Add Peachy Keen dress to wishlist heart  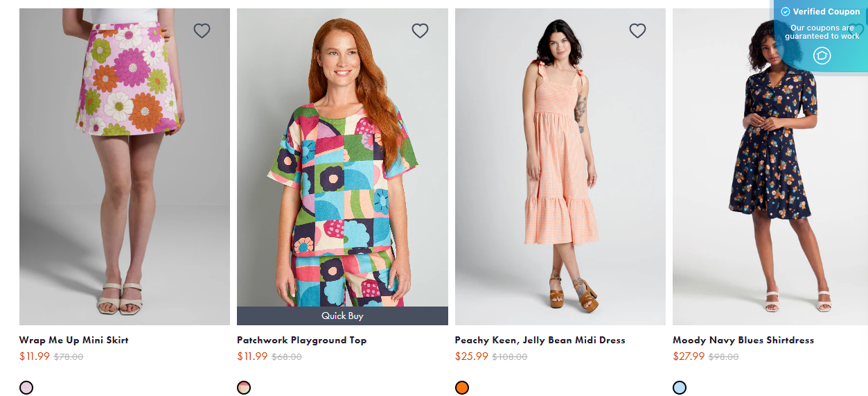637,31
